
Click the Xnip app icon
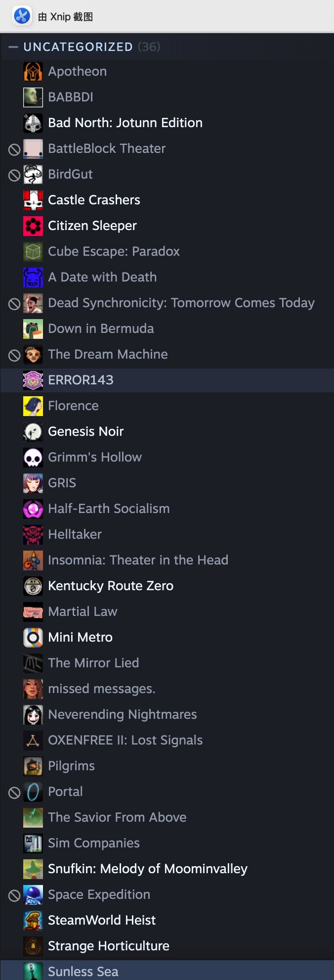coord(22,16)
